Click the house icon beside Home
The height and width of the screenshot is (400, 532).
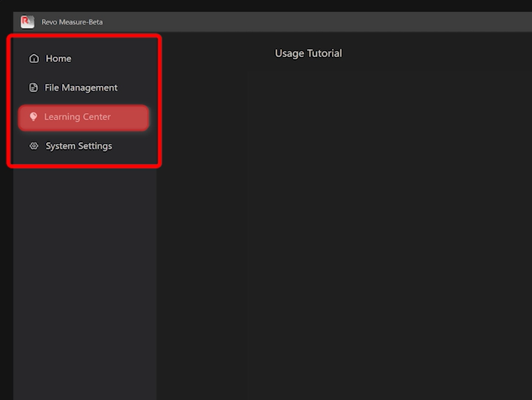(34, 58)
